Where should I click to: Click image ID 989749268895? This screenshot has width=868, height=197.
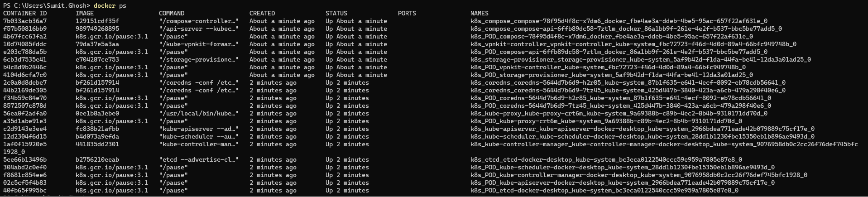coord(97,29)
